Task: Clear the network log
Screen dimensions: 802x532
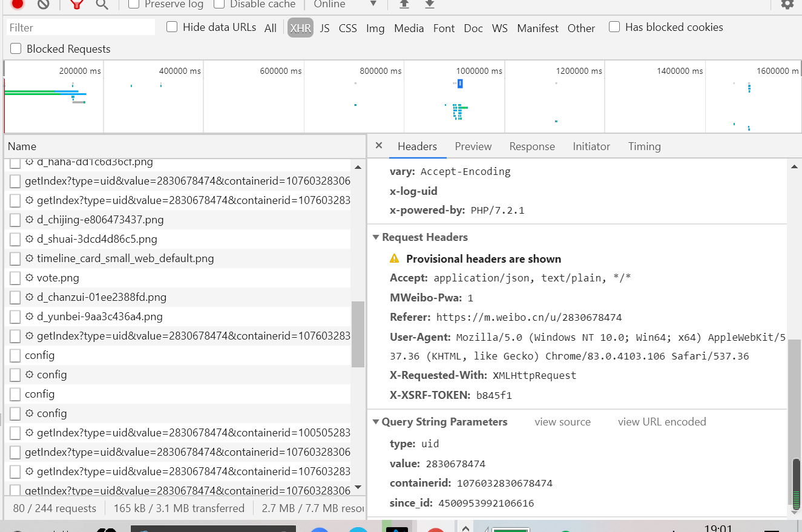Action: point(44,4)
